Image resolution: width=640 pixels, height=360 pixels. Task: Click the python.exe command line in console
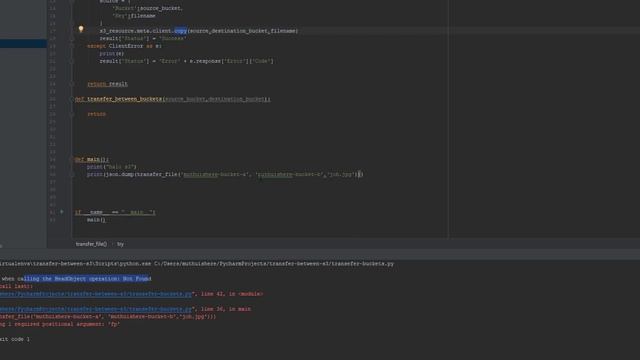[x=197, y=264]
